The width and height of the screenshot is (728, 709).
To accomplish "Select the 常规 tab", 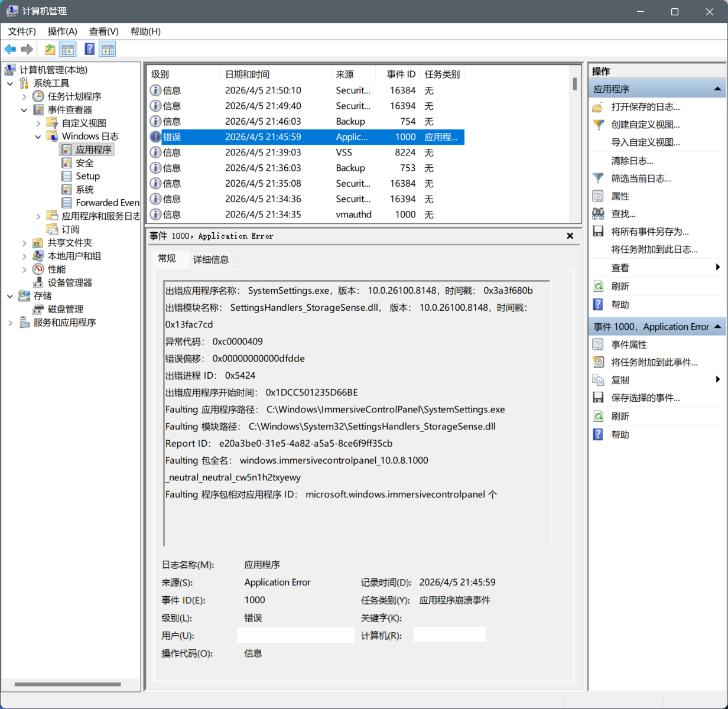I will tap(167, 258).
